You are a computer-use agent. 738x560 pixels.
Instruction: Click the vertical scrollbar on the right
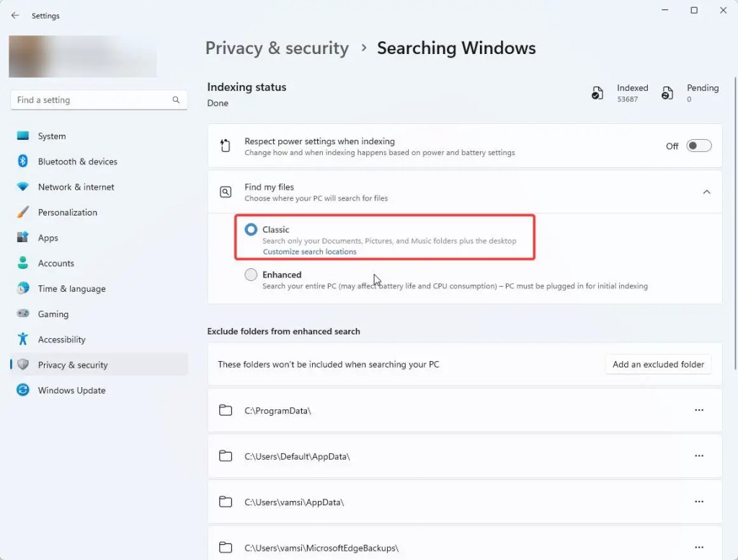pos(735,224)
